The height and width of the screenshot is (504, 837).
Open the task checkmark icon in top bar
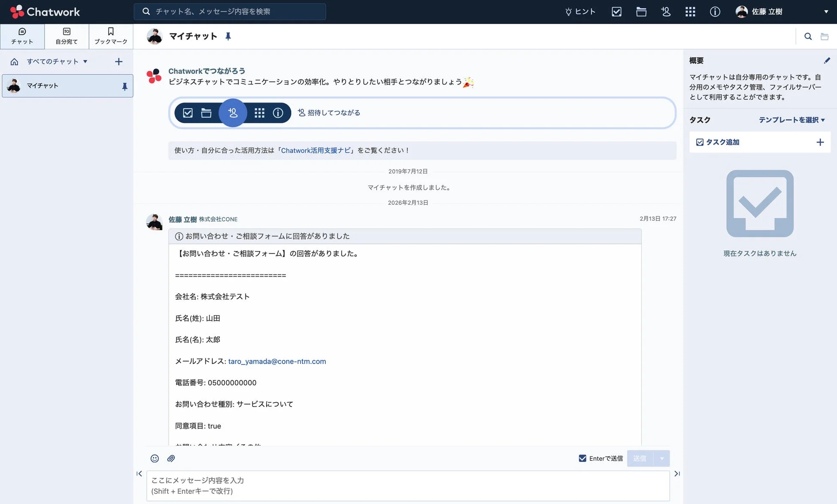[616, 12]
